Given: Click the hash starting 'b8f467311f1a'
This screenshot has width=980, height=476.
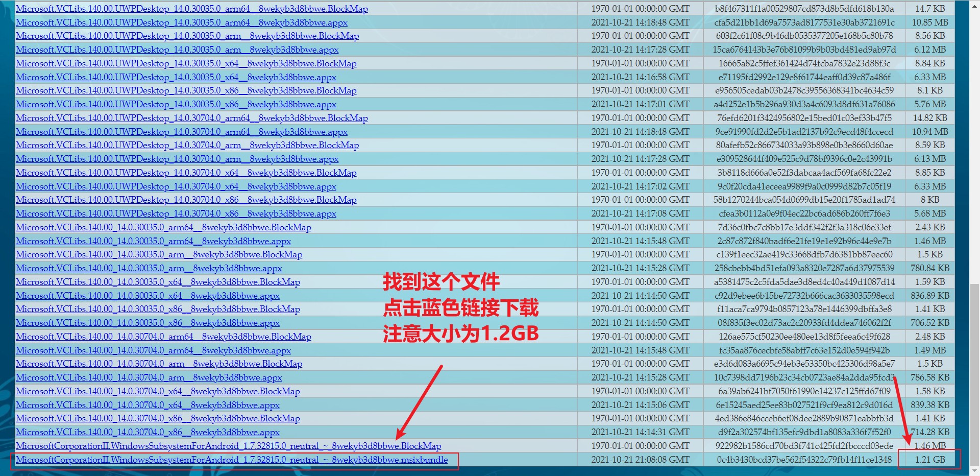Looking at the screenshot, I should tap(804, 9).
